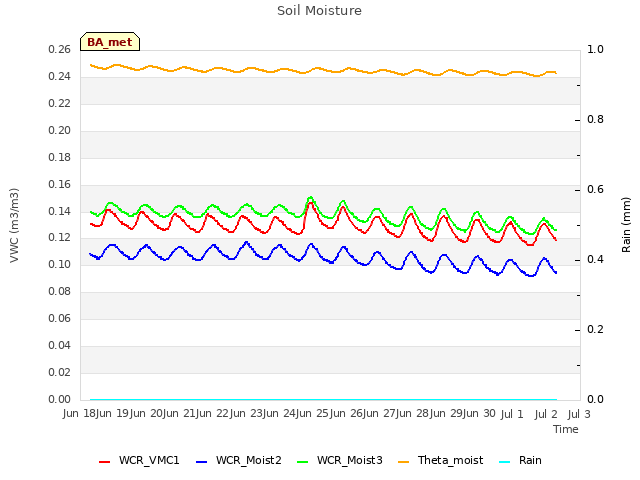Click the cyan Rain legend swatch
This screenshot has width=640, height=480.
click(x=504, y=462)
